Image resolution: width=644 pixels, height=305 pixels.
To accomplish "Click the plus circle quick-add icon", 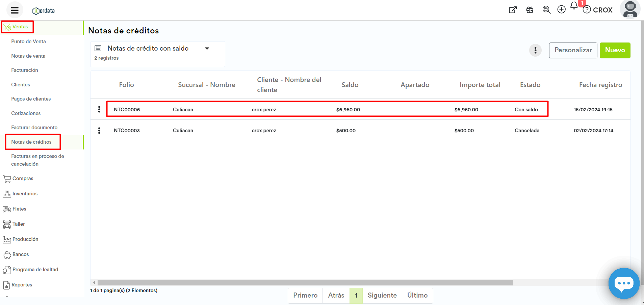I will (x=561, y=10).
